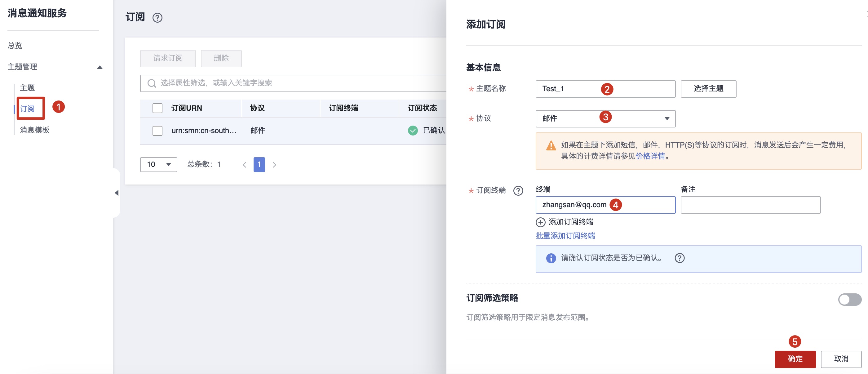Screen dimensions: 868x374
Task: Click the warning icon in the fee notice
Action: 550,146
